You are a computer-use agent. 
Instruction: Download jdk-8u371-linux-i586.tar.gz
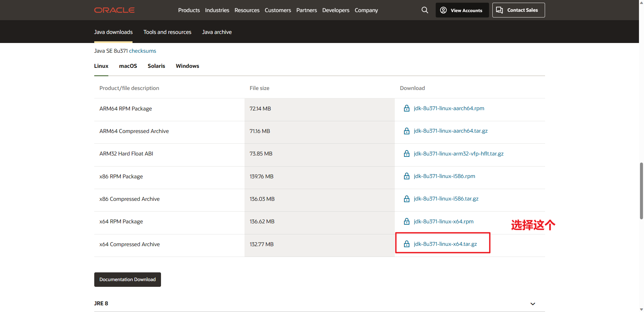(446, 198)
